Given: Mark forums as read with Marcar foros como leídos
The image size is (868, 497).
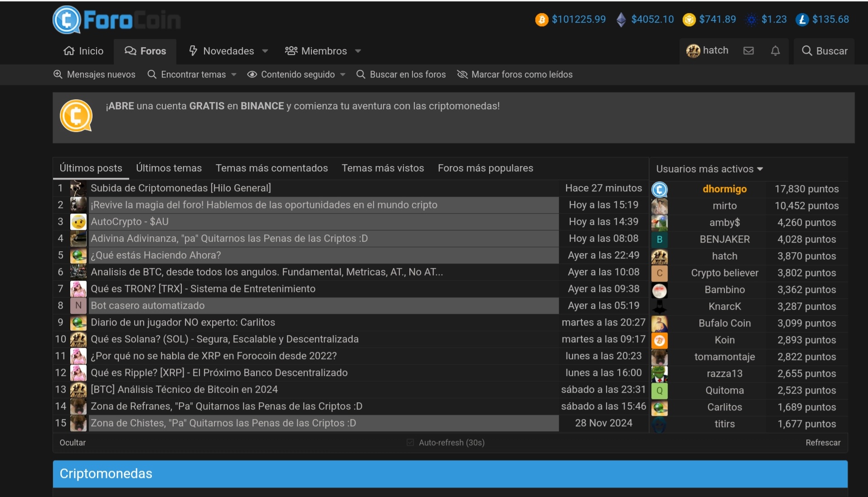Looking at the screenshot, I should tap(514, 74).
